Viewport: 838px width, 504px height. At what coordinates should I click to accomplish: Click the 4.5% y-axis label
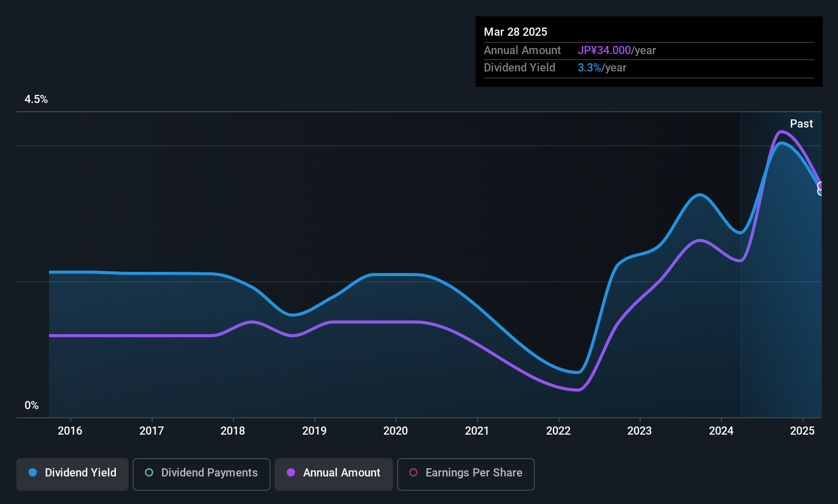36,99
